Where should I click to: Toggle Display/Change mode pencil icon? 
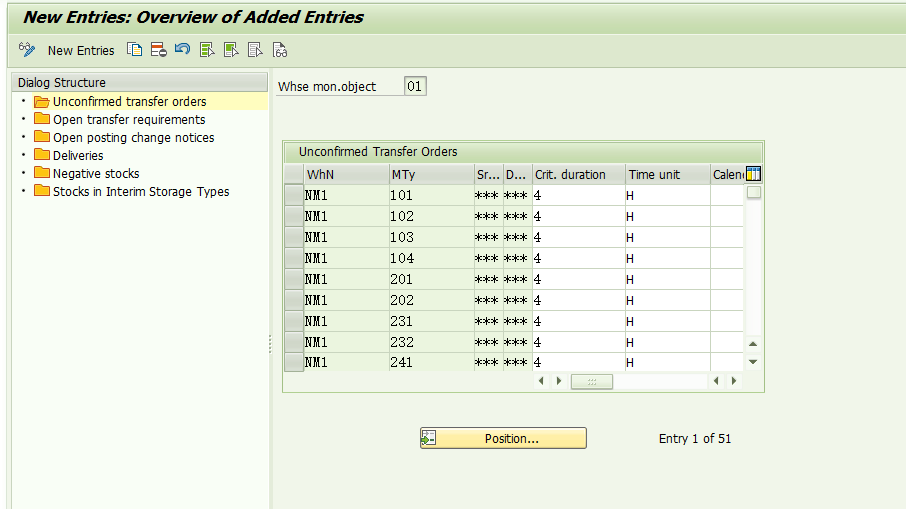tap(27, 50)
